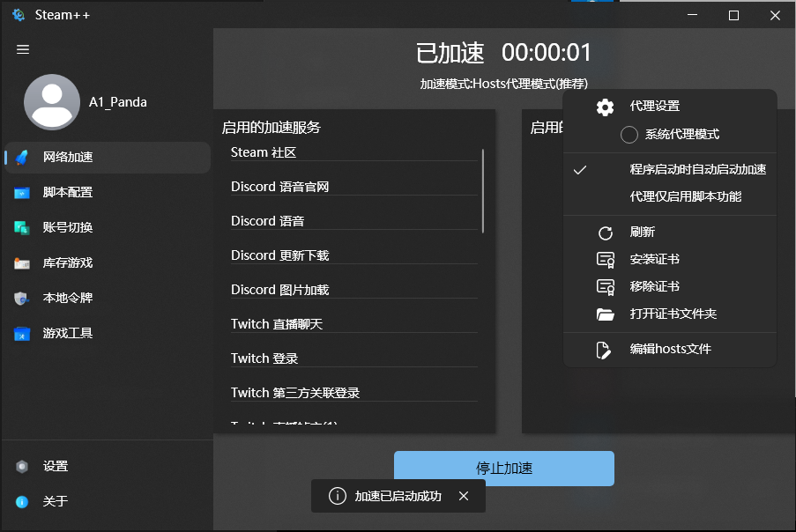Switch to 账号切换 section
The image size is (796, 532).
click(22, 227)
